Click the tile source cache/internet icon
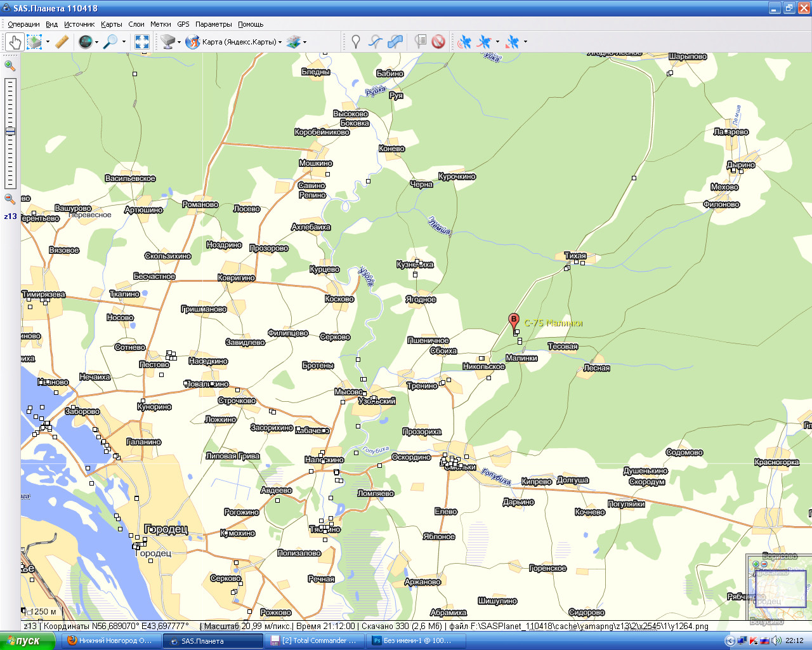The width and height of the screenshot is (812, 650). pyautogui.click(x=167, y=42)
